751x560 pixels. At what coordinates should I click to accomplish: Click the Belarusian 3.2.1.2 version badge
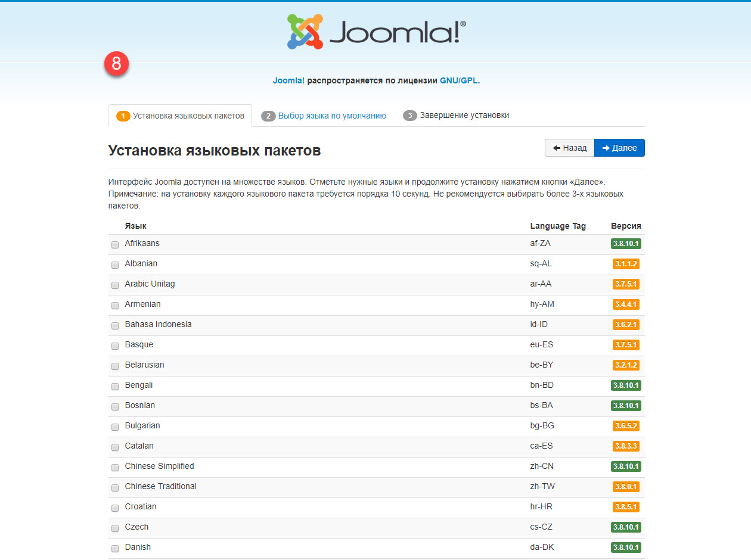[626, 365]
